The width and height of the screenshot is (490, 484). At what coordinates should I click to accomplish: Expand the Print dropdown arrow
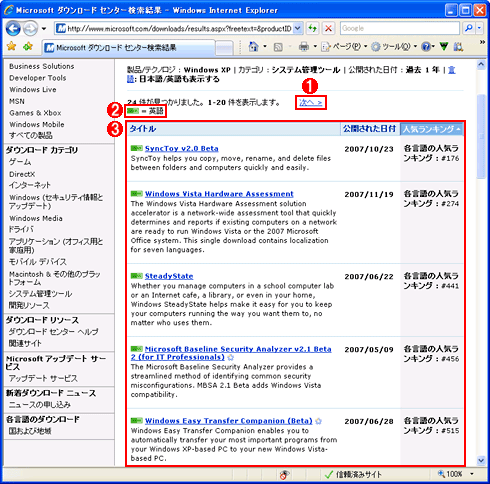click(x=315, y=47)
